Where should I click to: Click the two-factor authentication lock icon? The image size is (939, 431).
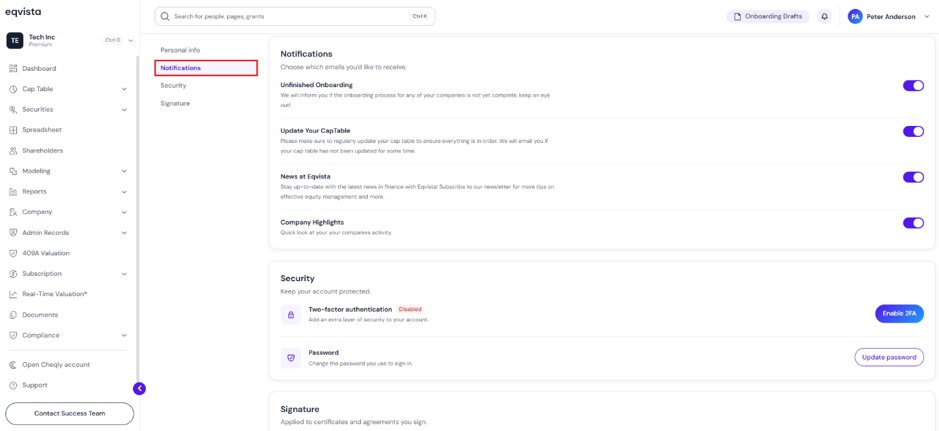291,315
